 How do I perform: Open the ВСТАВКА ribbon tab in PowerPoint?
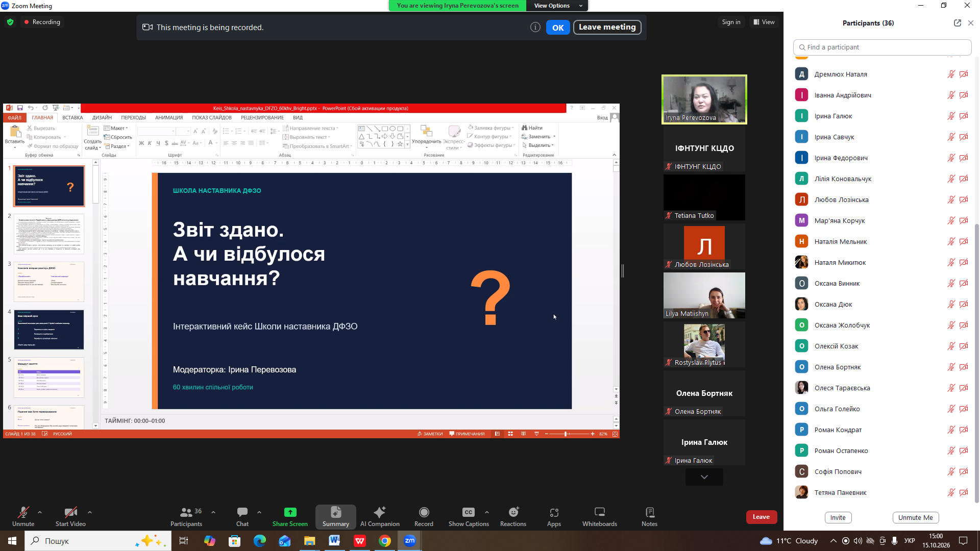(72, 118)
